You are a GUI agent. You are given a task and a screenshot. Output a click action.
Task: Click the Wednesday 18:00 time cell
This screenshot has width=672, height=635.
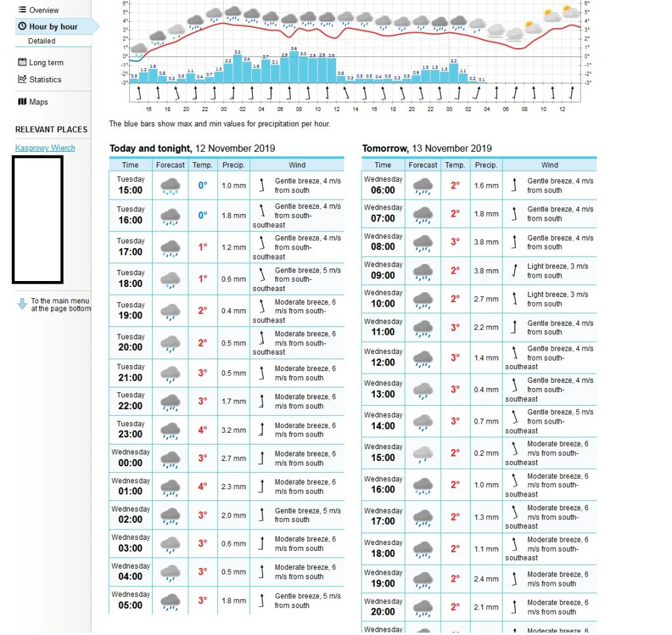click(383, 548)
